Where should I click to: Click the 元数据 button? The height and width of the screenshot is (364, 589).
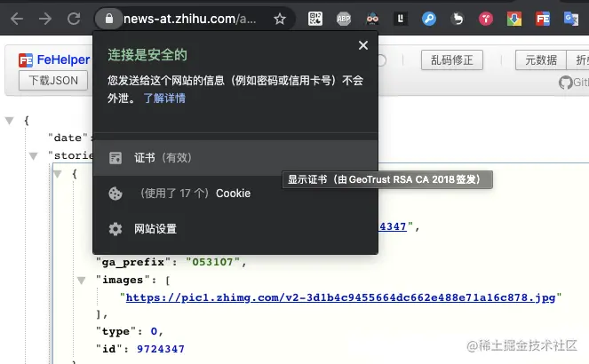(541, 60)
